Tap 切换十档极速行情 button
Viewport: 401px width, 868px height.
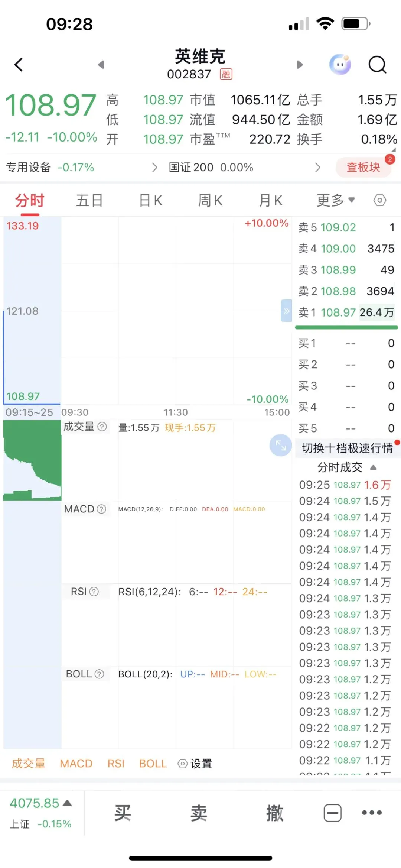348,448
